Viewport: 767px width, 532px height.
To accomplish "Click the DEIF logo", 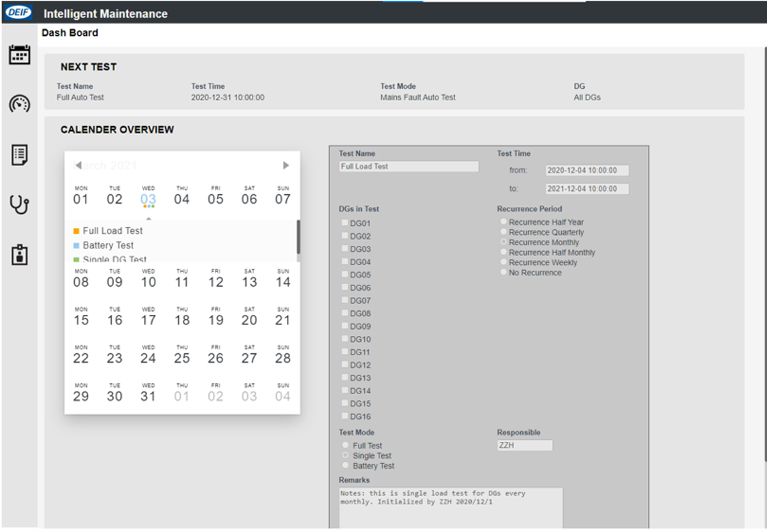I will pyautogui.click(x=19, y=13).
